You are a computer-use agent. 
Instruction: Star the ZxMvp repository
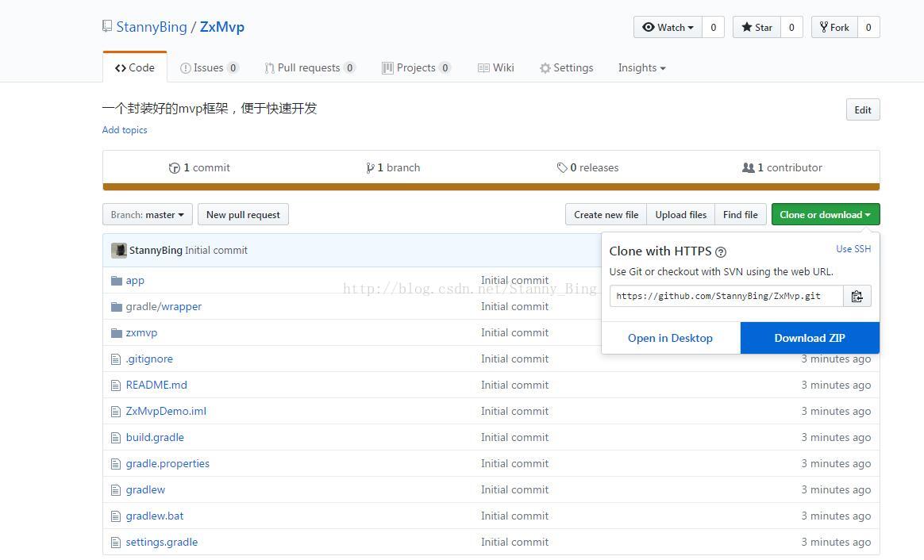tap(757, 27)
